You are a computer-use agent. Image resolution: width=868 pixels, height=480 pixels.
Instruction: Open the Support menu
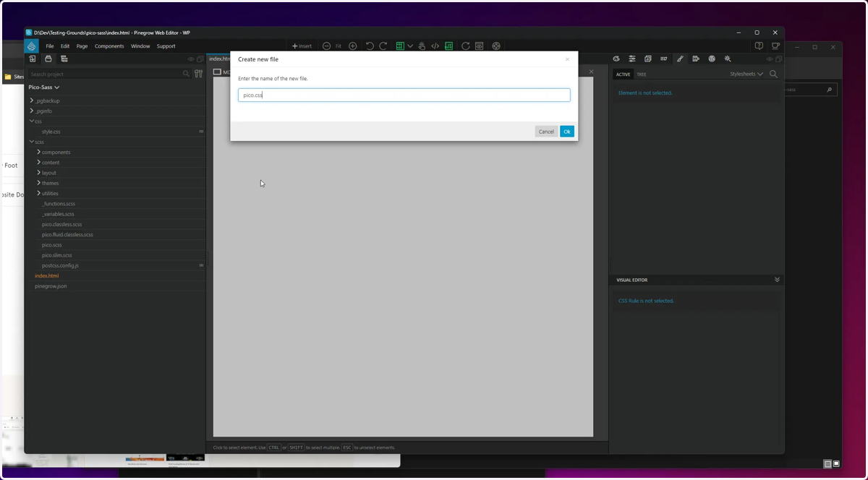[166, 46]
